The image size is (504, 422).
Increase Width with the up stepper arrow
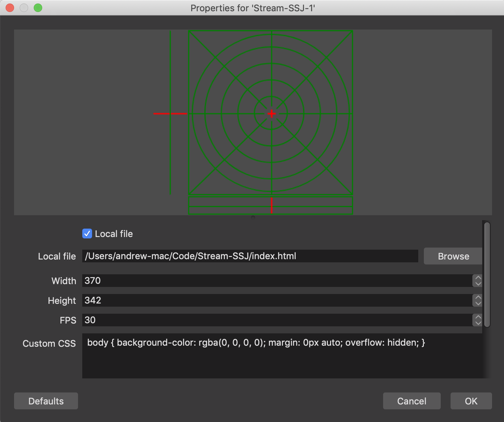tap(478, 278)
